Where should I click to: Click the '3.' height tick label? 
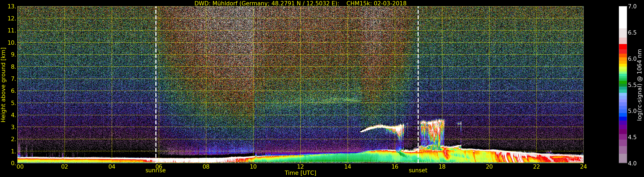14,127
